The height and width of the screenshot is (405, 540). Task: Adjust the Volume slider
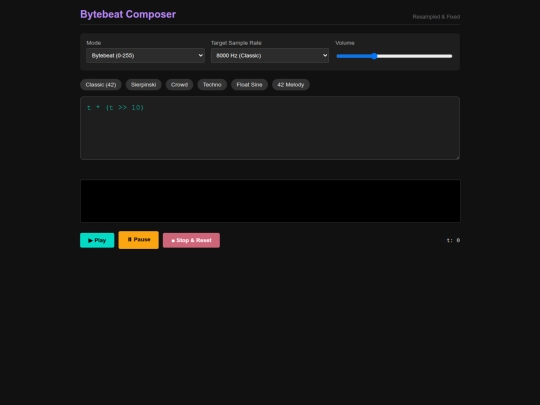click(394, 56)
